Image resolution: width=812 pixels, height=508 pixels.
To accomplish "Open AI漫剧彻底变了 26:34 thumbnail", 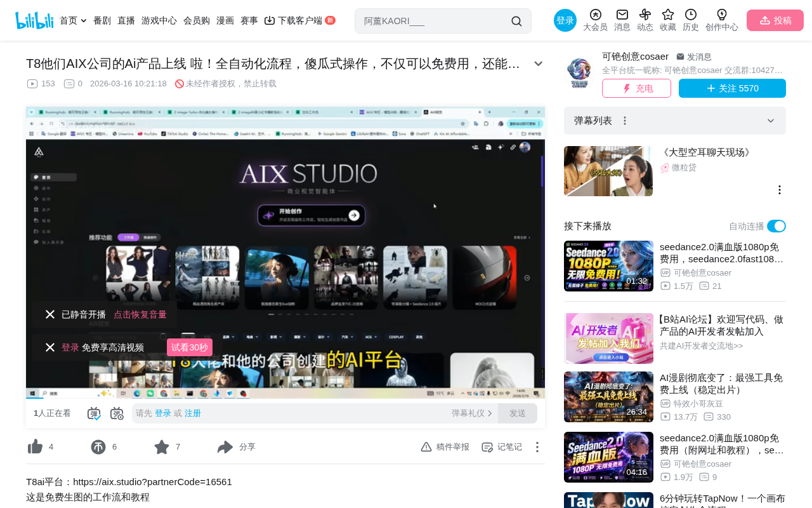I will [x=608, y=397].
